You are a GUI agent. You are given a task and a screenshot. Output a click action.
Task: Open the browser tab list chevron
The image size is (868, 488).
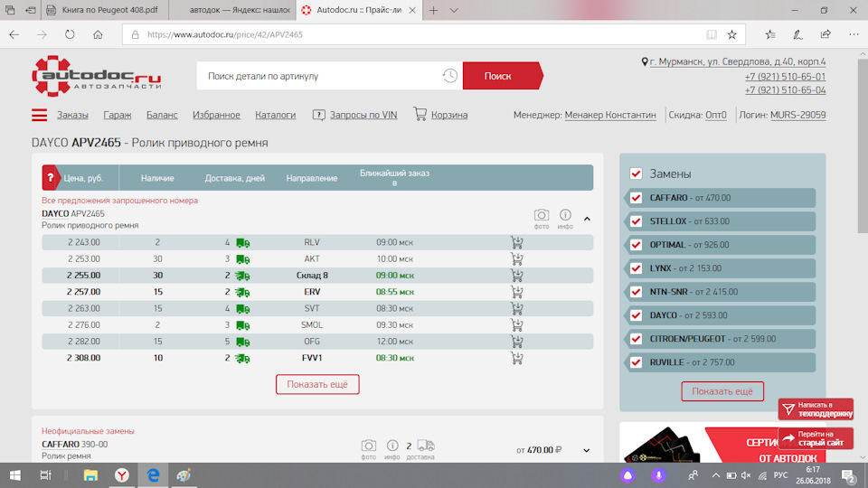click(454, 10)
